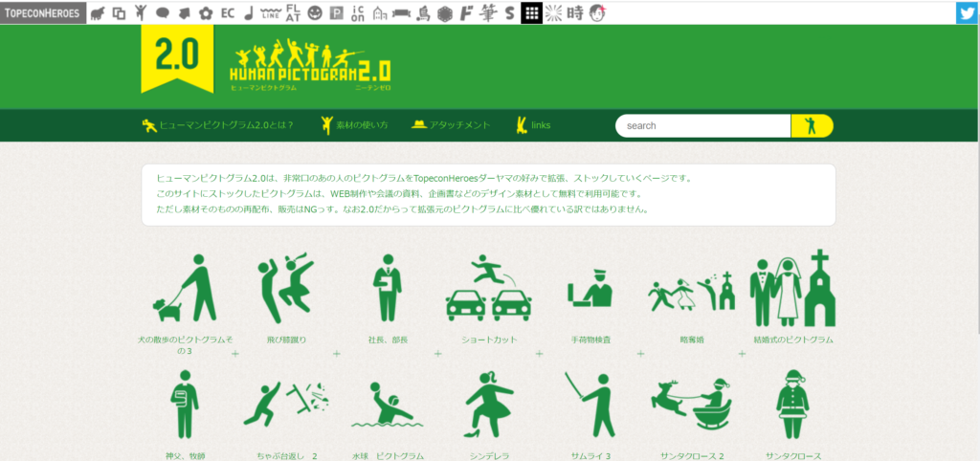Click the speech bubble icon in top bar
980x461 pixels.
point(163,13)
